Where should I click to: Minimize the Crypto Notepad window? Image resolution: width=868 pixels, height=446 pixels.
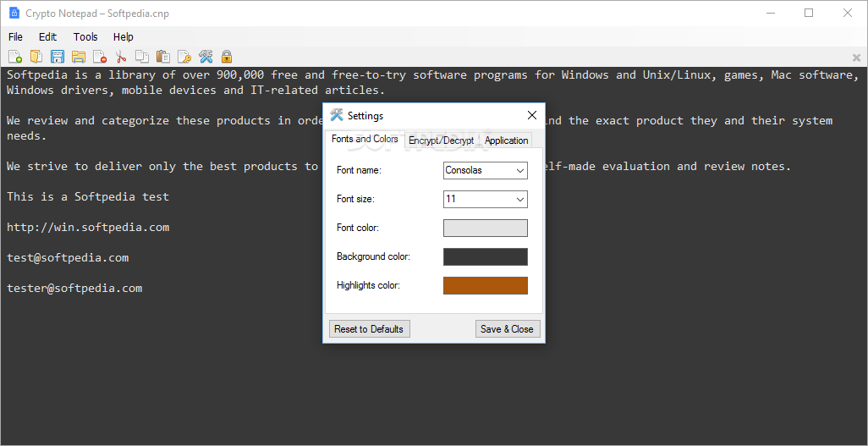[x=771, y=13]
